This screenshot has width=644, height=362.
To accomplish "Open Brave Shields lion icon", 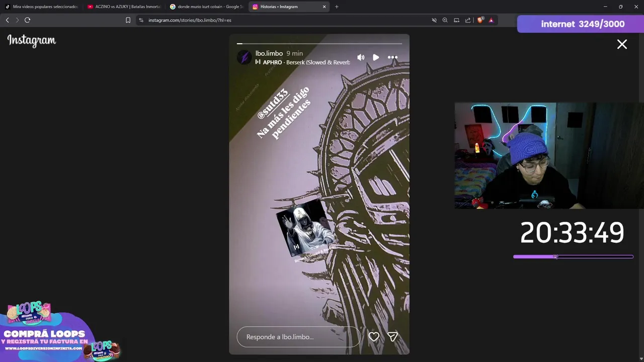I will click(480, 20).
